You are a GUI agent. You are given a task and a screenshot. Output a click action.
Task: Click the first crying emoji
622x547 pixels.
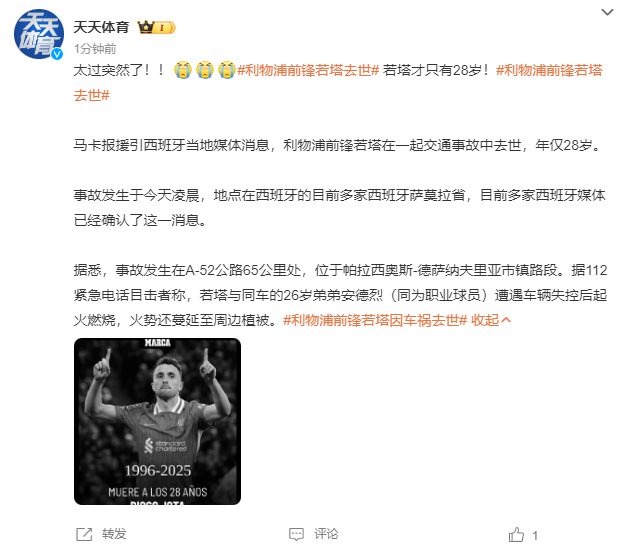pos(182,70)
